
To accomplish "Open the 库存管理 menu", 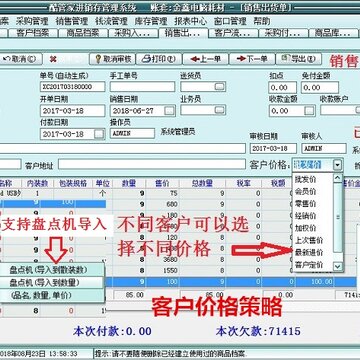I will (151, 21).
